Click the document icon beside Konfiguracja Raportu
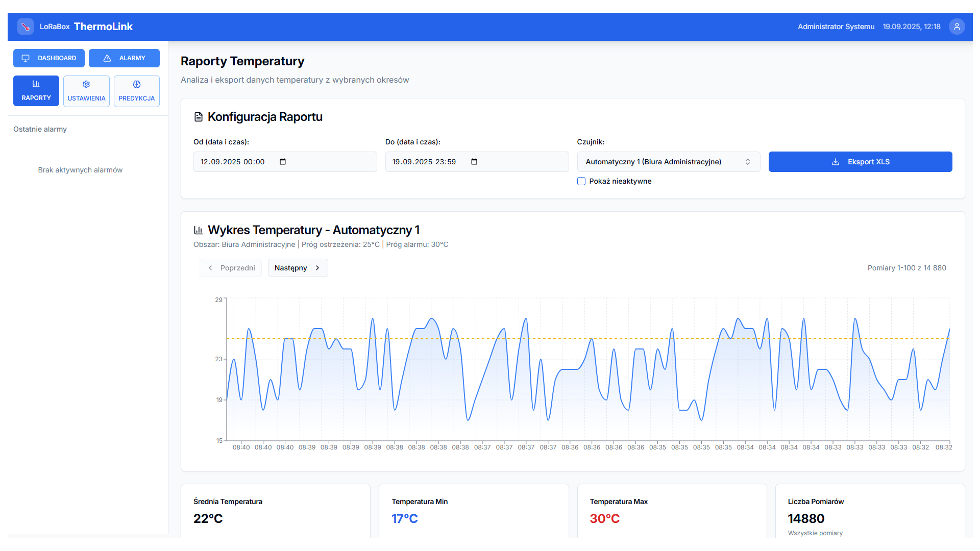Image resolution: width=980 pixels, height=551 pixels. point(199,117)
